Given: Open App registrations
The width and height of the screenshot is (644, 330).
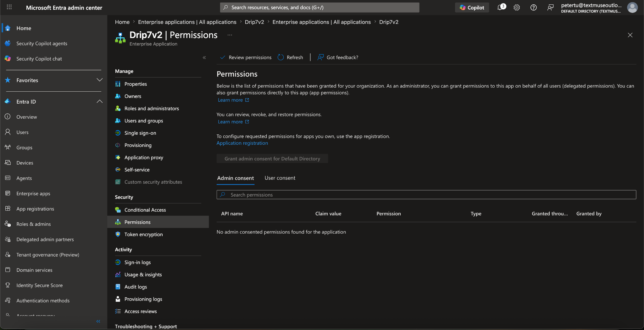Looking at the screenshot, I should click(35, 209).
